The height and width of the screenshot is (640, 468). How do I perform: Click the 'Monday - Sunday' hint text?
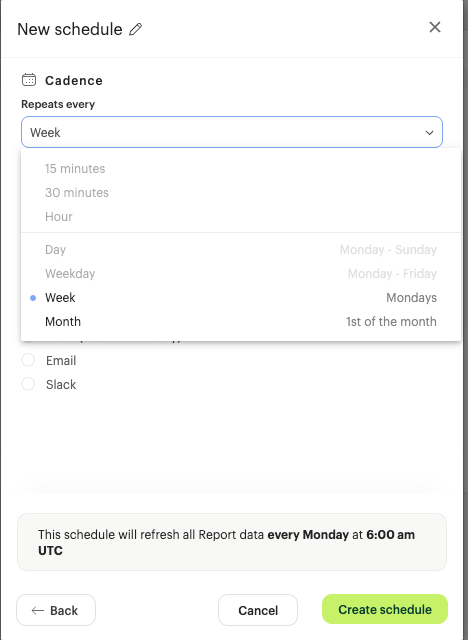click(388, 249)
